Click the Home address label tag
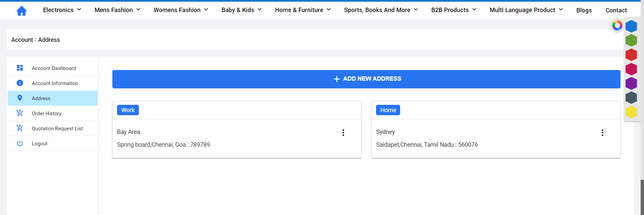Viewport: 644px width, 215px height. 388,110
